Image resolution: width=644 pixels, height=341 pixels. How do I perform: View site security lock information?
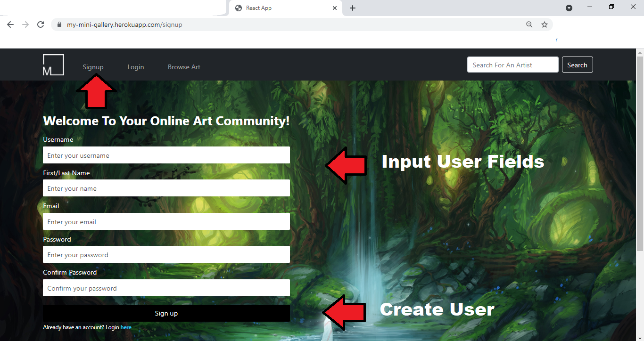point(59,24)
